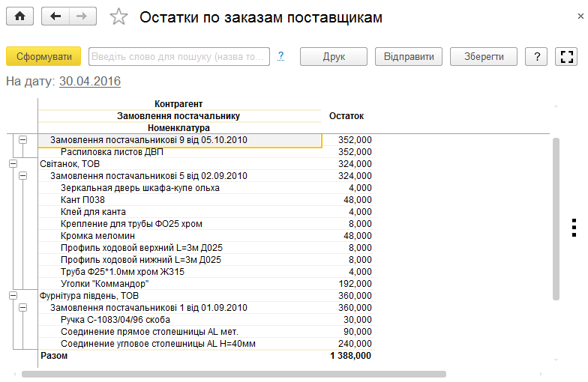Select row Замовлення постачальникові 9 від 05.10.2010
Viewport: 588px width, 382px height.
coord(180,140)
